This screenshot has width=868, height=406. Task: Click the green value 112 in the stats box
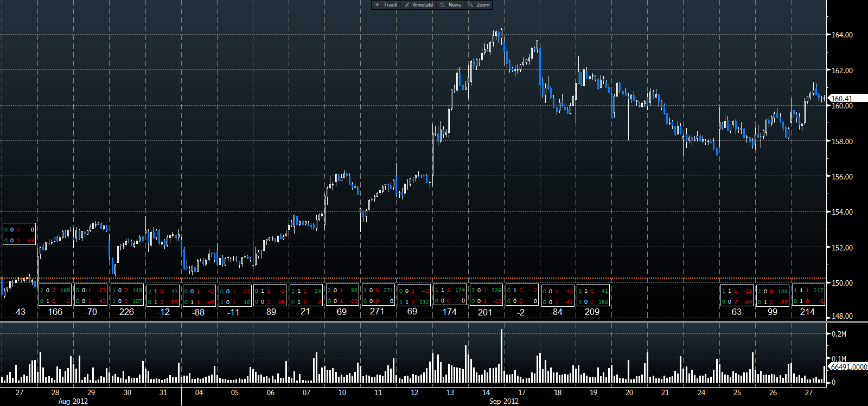[x=424, y=301]
